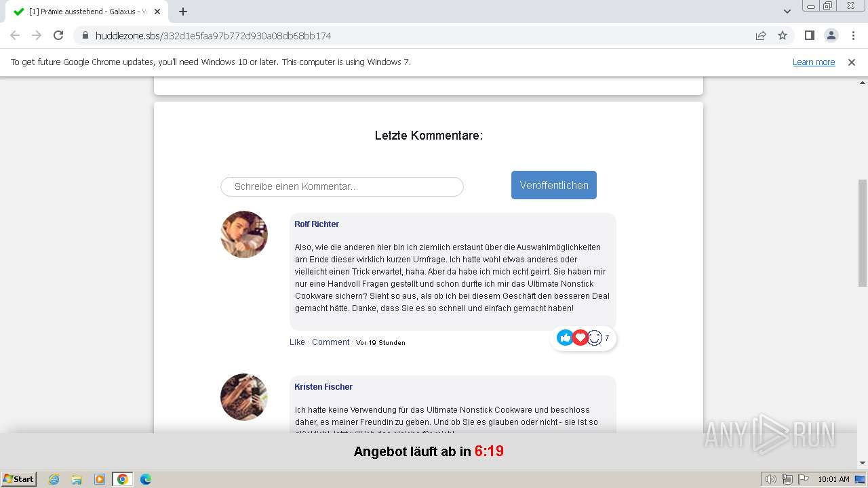Click the Chrome taskbar icon
This screenshot has height=488, width=868.
tap(123, 479)
